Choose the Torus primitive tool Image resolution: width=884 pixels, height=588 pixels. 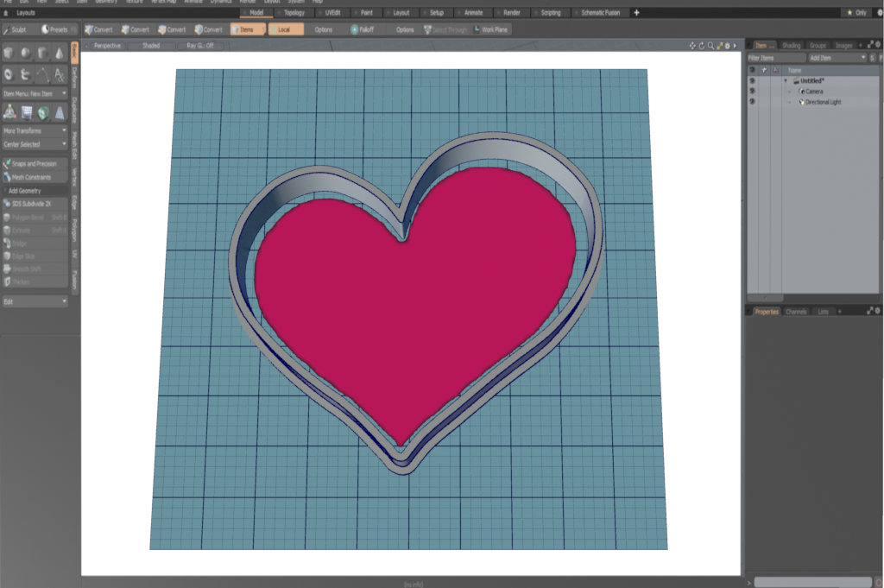point(9,75)
